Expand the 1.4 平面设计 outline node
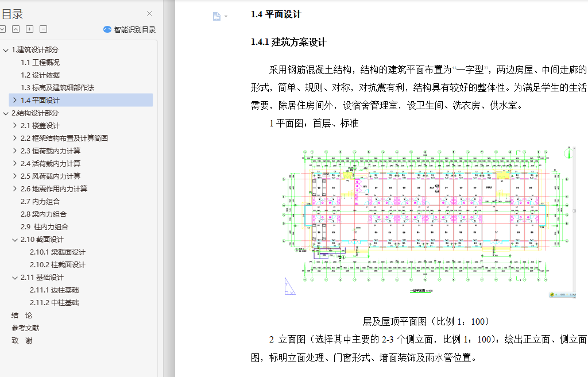The image size is (588, 377). 14,100
